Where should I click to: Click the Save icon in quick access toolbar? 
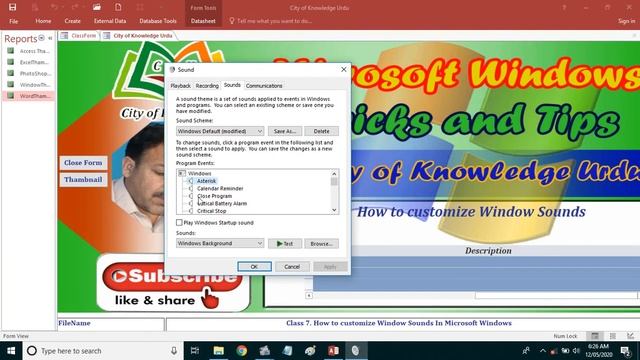coord(13,7)
